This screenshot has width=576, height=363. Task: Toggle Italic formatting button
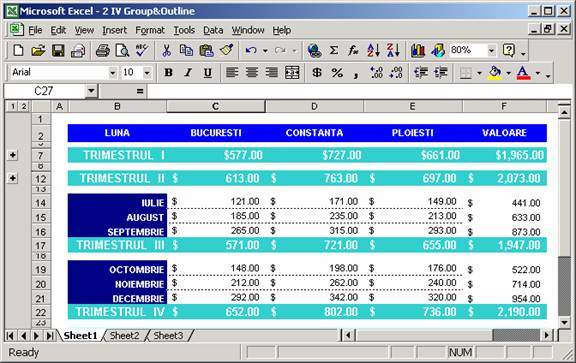188,72
